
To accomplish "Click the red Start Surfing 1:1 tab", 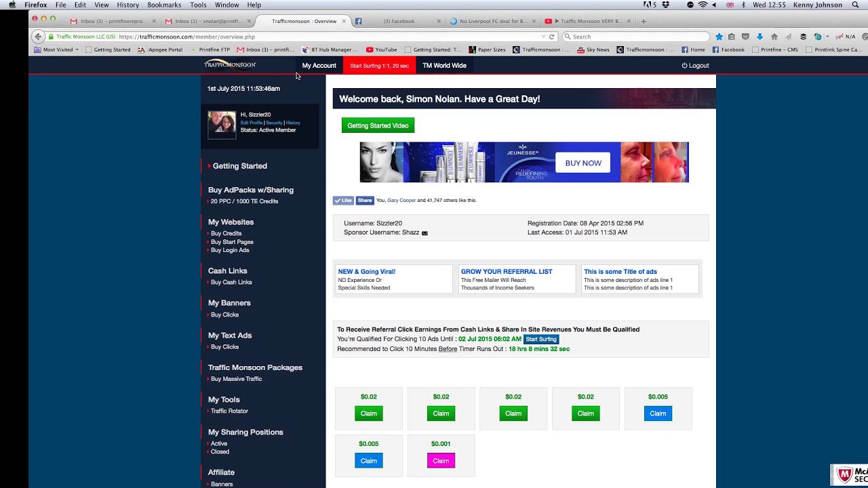I will (379, 66).
